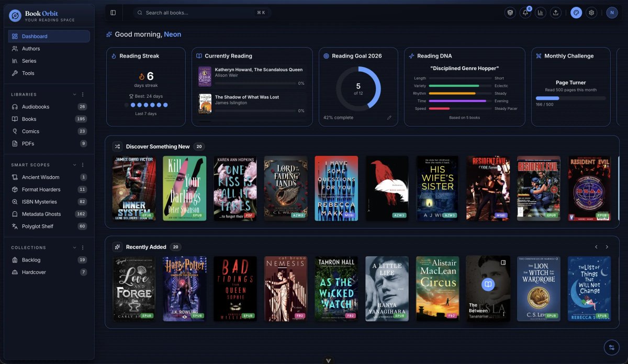Screen dimensions: 628x364
Task: Open the Audiobooks library
Action: [x=49, y=107]
